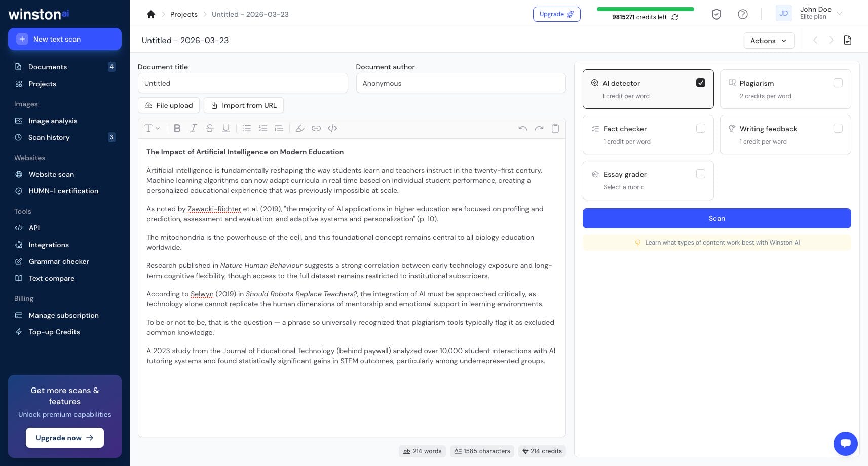Insert a bulleted list
Image resolution: width=868 pixels, height=466 pixels.
(x=247, y=128)
